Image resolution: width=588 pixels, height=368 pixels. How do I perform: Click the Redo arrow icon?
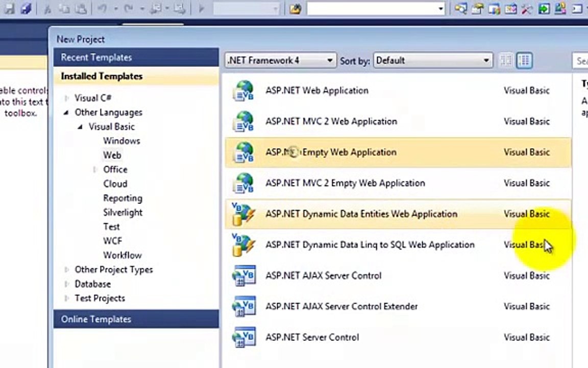(129, 8)
